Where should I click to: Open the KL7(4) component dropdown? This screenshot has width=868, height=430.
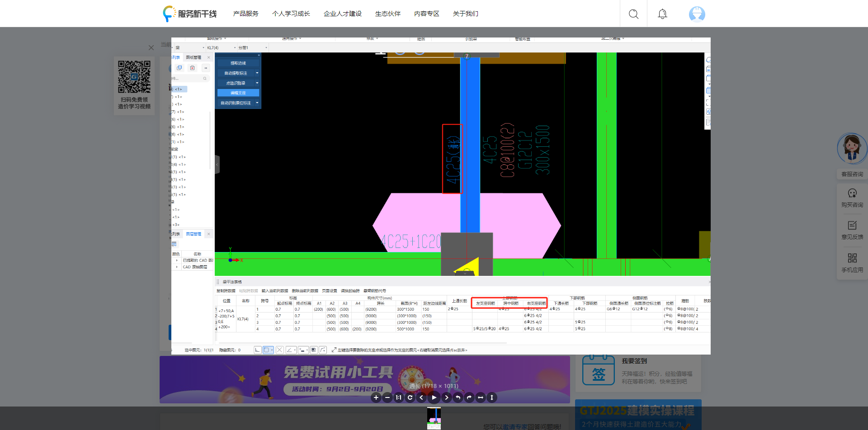point(221,47)
